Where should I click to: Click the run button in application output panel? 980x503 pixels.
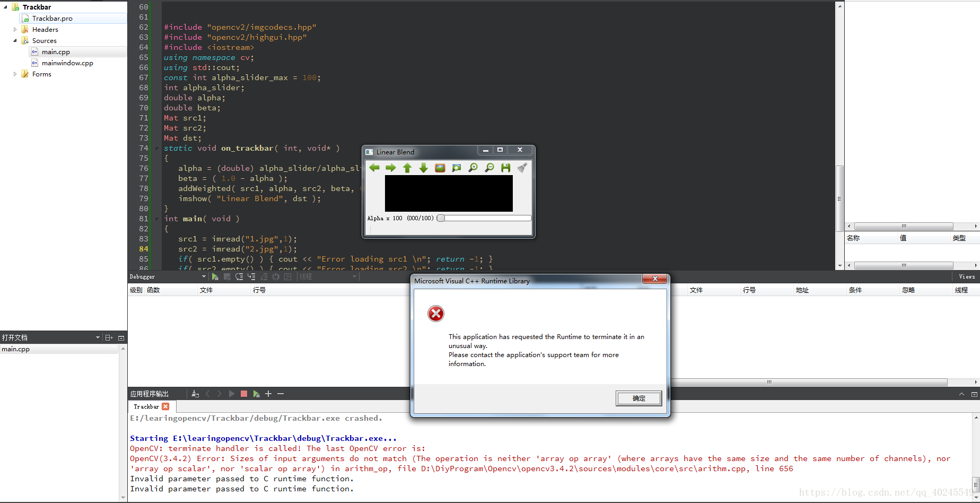[231, 393]
